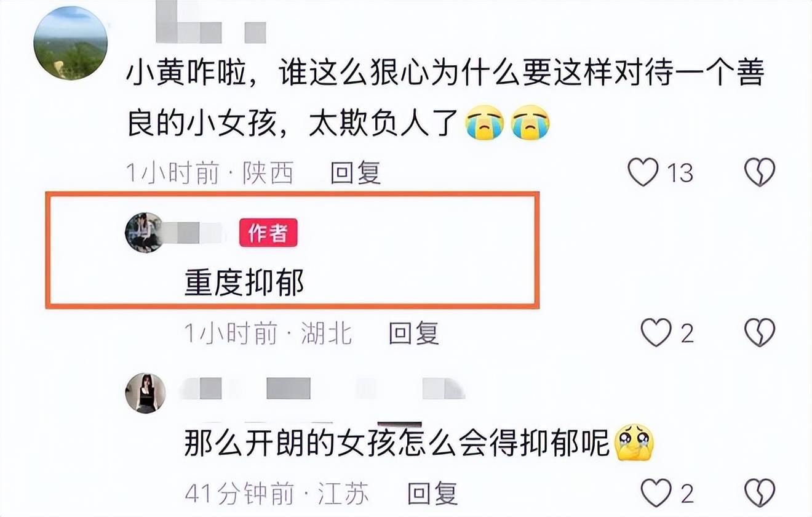Reply to the 陕西 comment via 回复
The image size is (812, 517).
tap(356, 173)
